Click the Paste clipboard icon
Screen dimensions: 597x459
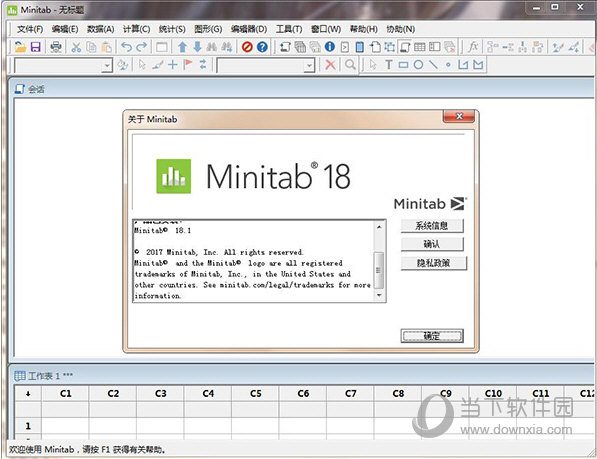point(107,47)
